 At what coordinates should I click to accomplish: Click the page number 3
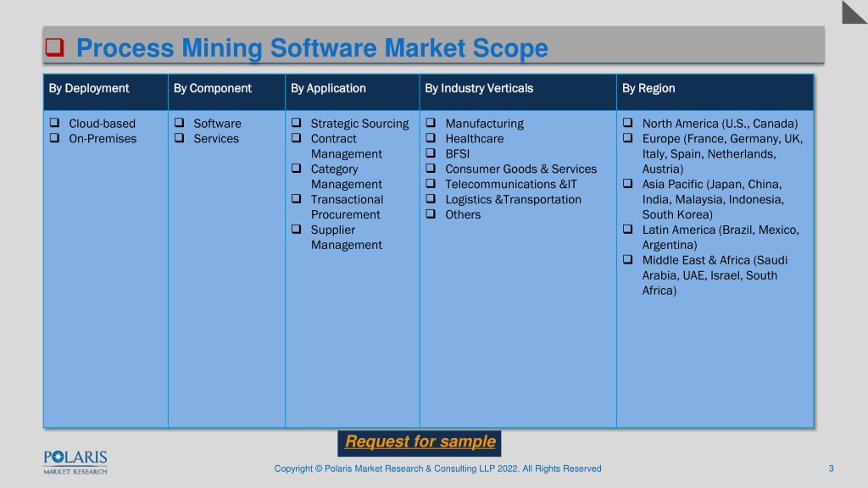coord(831,469)
